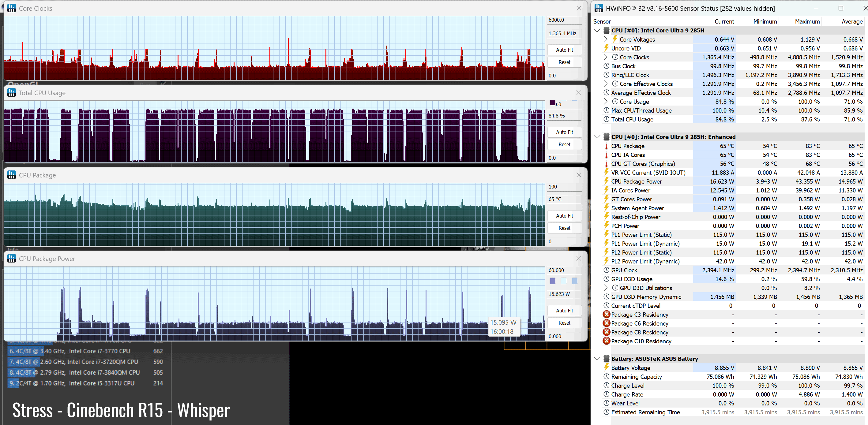Screen dimensions: 868x425
Task: Click the chip icon of Battery ASUSTeK group
Action: click(606, 359)
